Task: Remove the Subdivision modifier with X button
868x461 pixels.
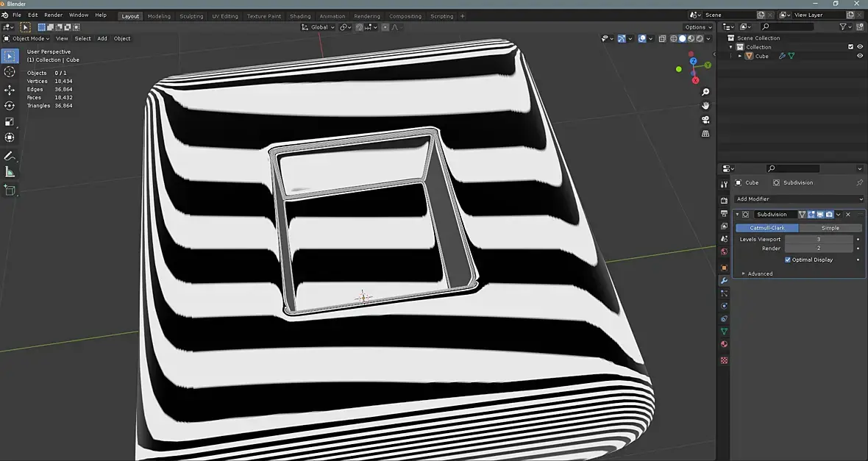Action: (847, 215)
